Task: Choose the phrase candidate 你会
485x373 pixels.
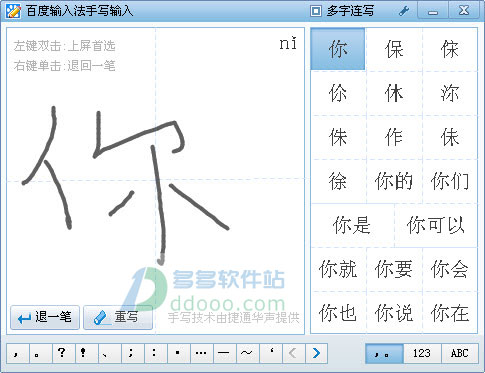Action: 450,269
